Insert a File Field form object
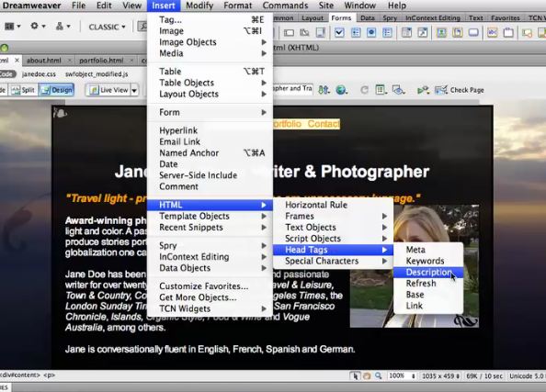This screenshot has width=546, height=392. pyautogui.click(x=457, y=33)
